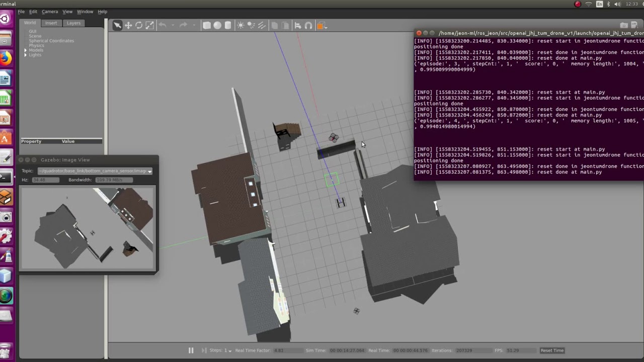Undo the last action in Gazebo toolbar

click(162, 26)
